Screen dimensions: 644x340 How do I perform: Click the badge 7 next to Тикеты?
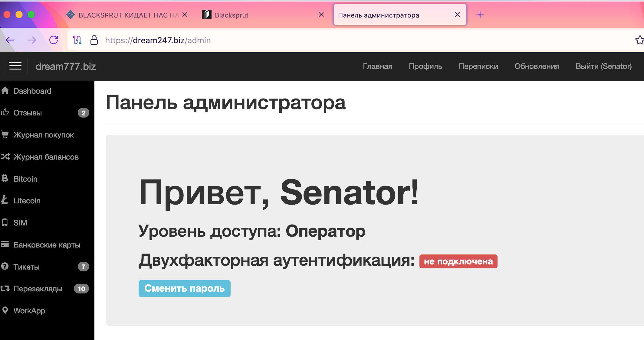click(x=84, y=267)
